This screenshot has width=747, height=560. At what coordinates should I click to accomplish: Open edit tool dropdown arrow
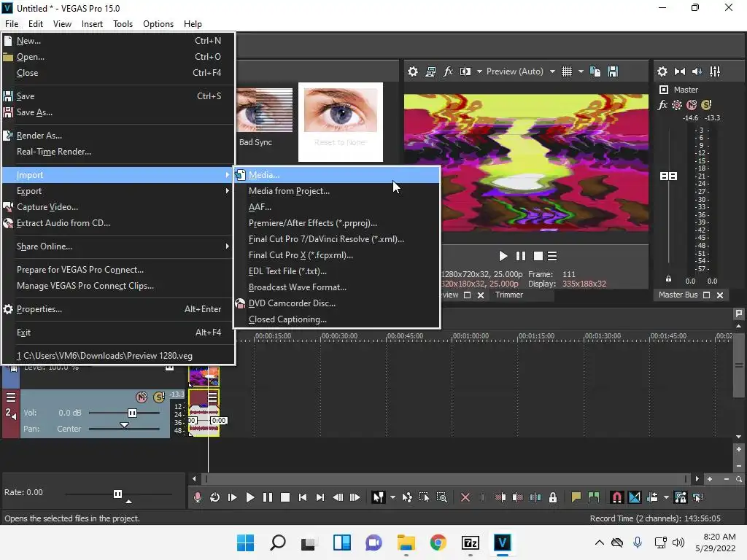392,497
